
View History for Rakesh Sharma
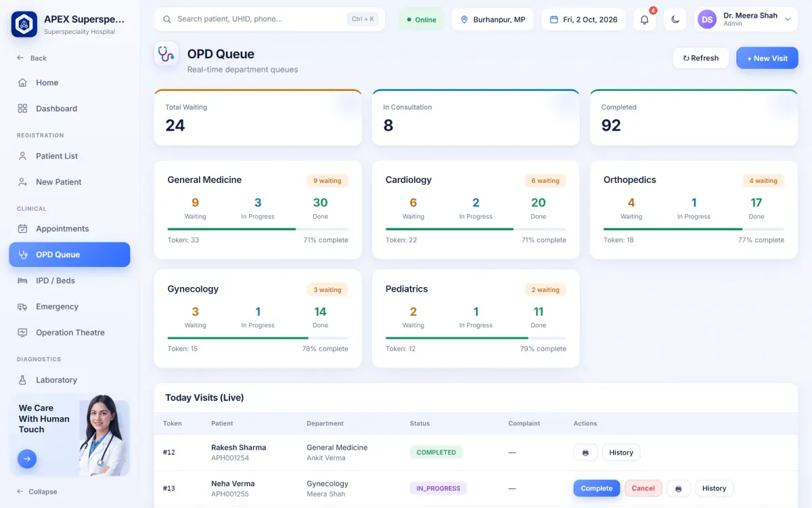(x=621, y=452)
